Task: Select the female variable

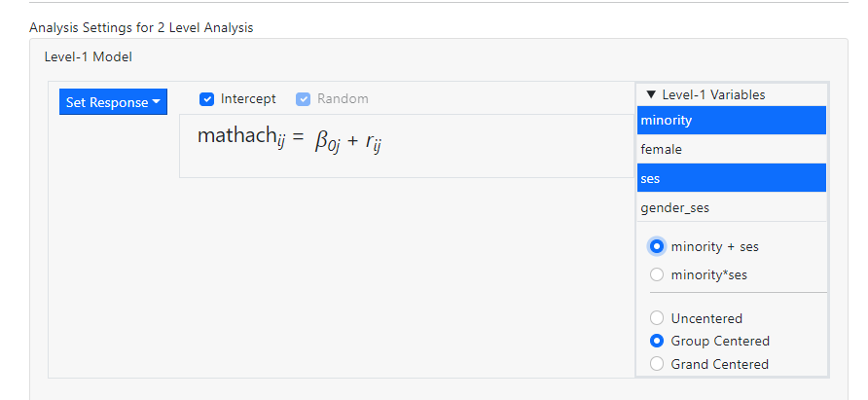Action: pyautogui.click(x=731, y=149)
